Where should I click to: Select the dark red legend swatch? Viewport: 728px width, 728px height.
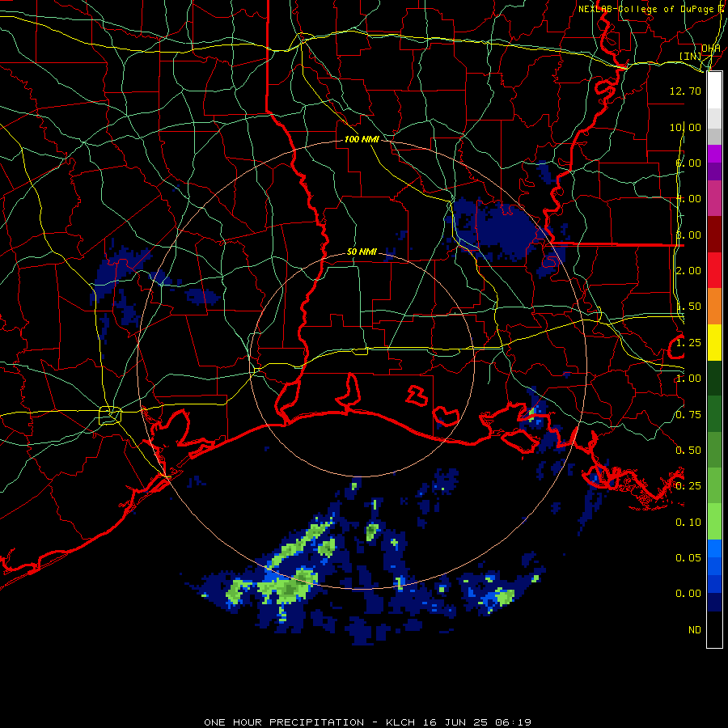point(714,234)
